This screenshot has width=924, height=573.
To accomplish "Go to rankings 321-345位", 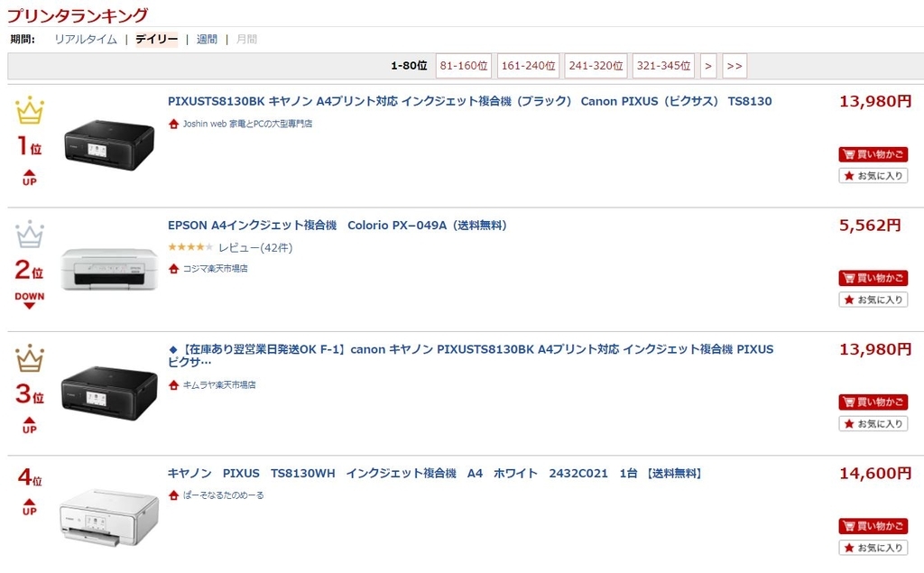I will tap(663, 66).
